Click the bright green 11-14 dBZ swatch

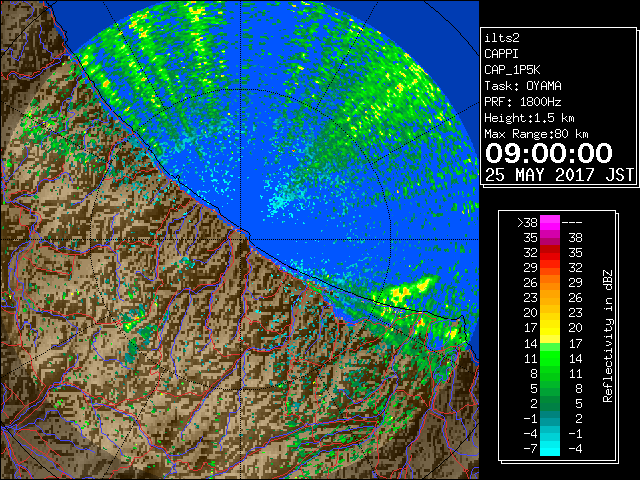click(x=550, y=358)
